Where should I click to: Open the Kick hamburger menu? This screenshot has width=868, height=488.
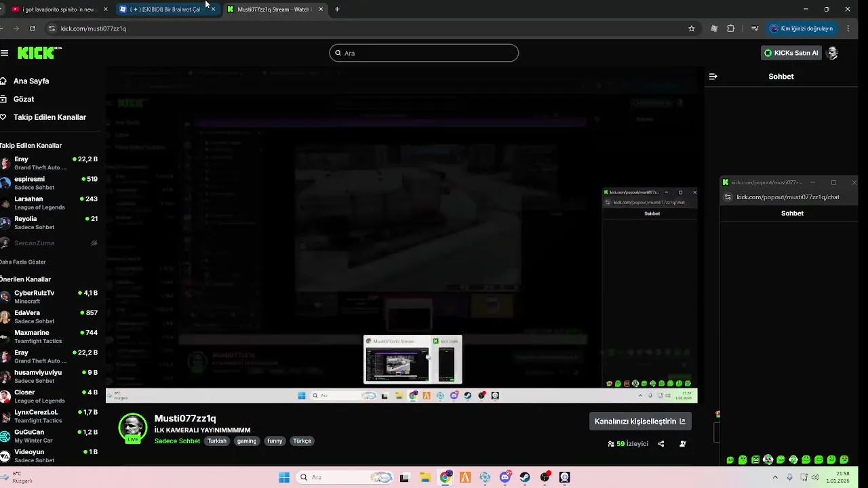coord(4,53)
